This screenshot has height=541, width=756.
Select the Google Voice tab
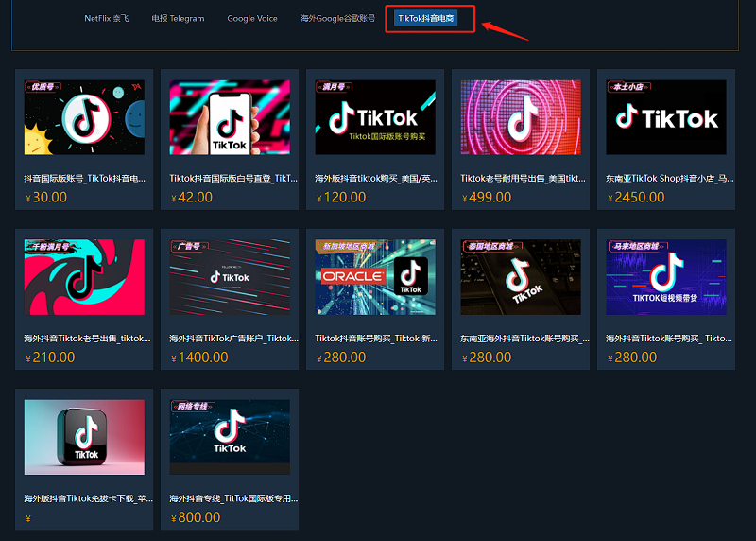coord(252,18)
